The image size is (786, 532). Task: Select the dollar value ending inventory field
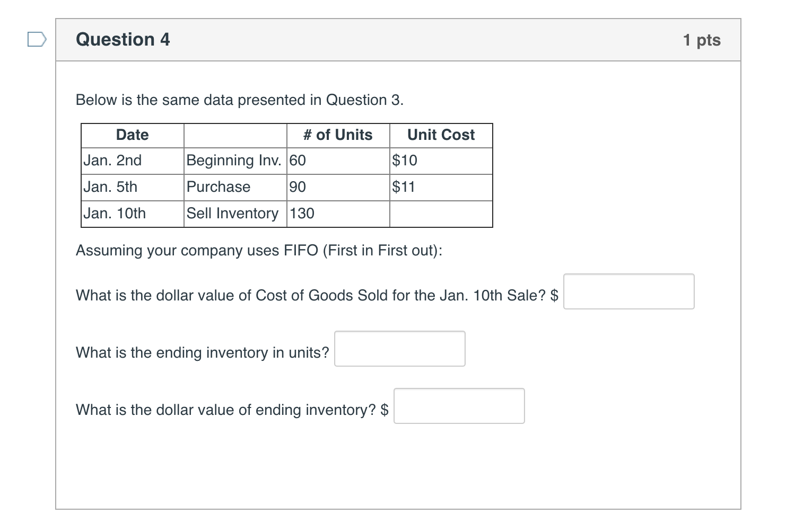click(458, 406)
